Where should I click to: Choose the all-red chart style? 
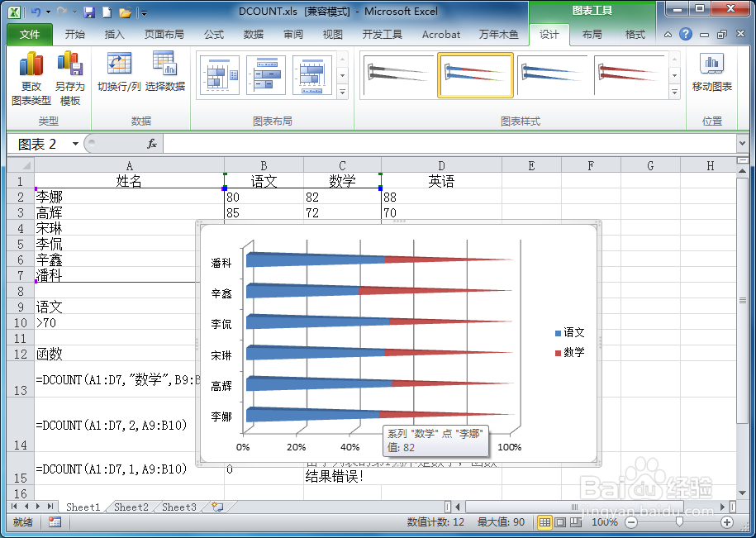click(630, 75)
